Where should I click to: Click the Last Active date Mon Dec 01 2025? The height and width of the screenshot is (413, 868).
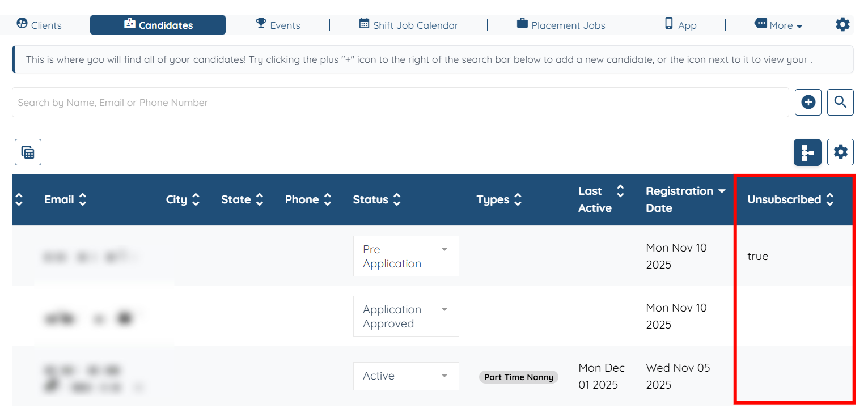pyautogui.click(x=602, y=376)
